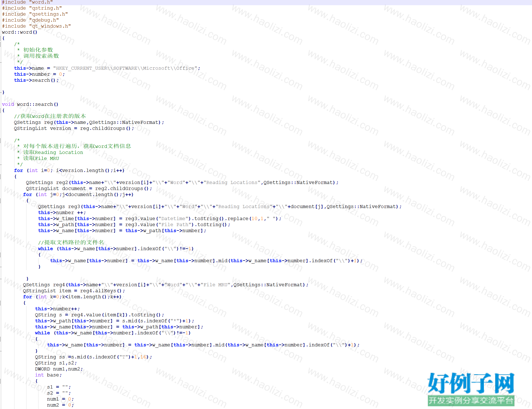
Task: Click on #include "qdebug.h"
Action: coord(30,20)
